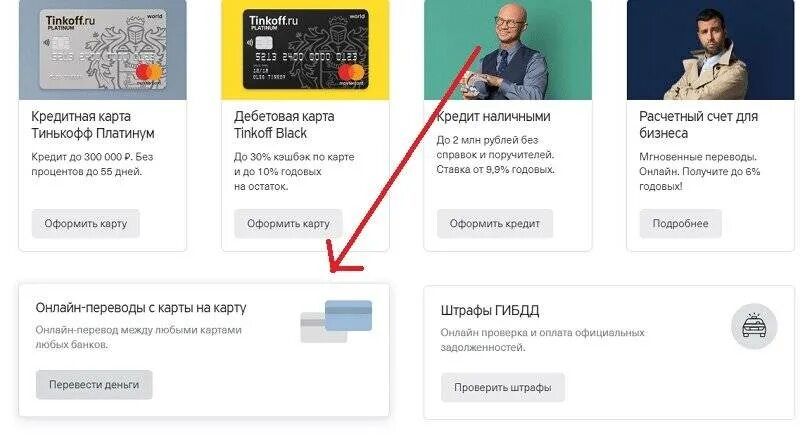Click the card-to-card transfer cards icon
Viewport: 800px width, 434px height.
tap(336, 321)
